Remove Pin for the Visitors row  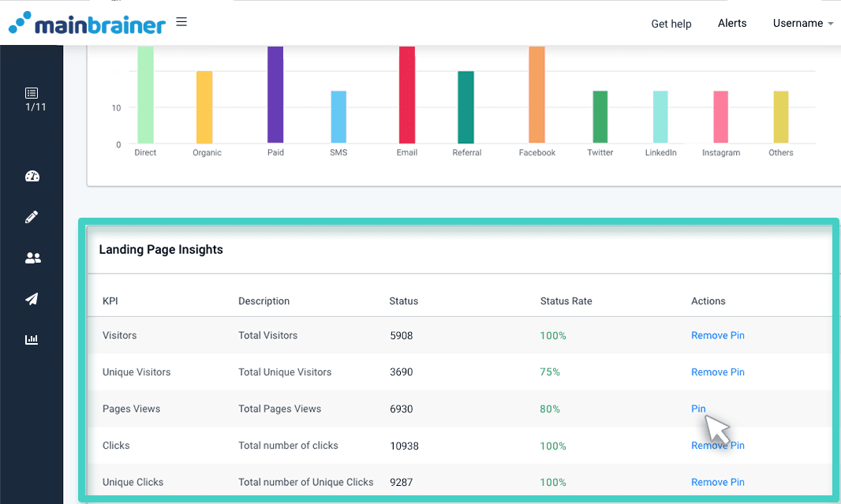tap(718, 335)
